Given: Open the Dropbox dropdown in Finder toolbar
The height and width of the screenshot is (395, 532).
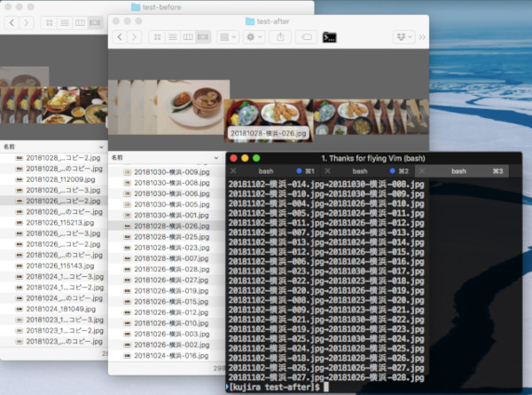Looking at the screenshot, I should point(403,37).
